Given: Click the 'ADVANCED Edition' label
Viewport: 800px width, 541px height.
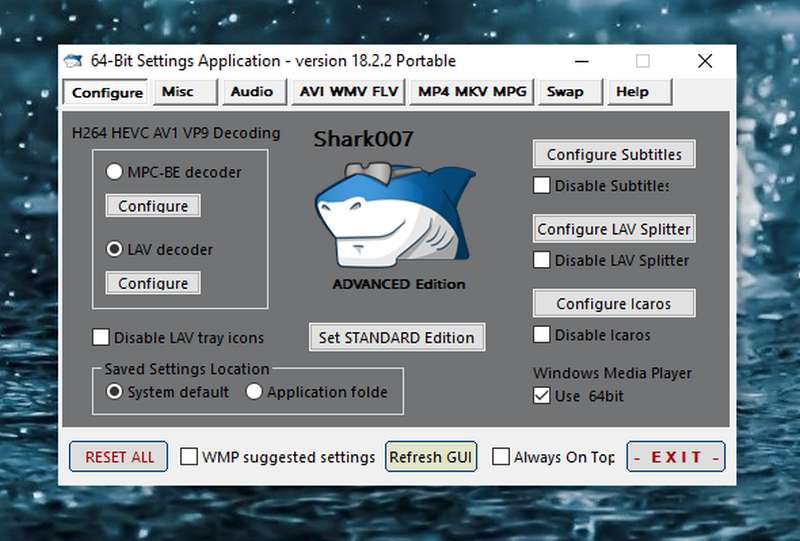Looking at the screenshot, I should [399, 284].
